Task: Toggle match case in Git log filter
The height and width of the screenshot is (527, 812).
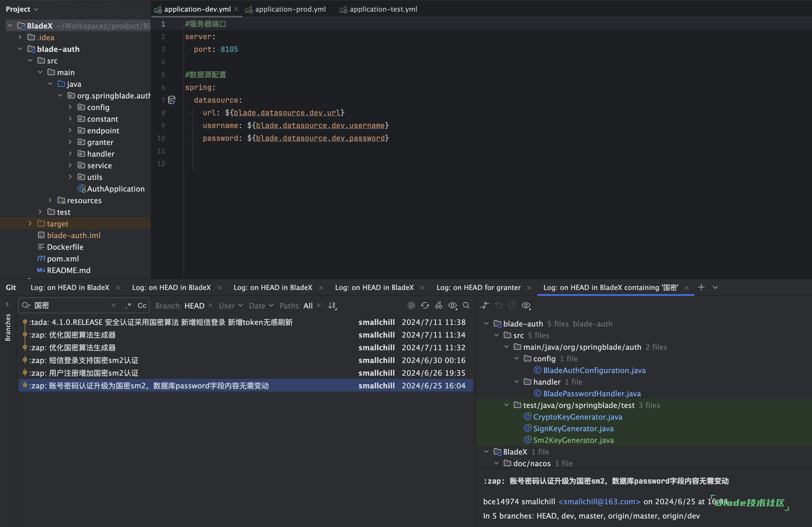Action: (x=142, y=305)
